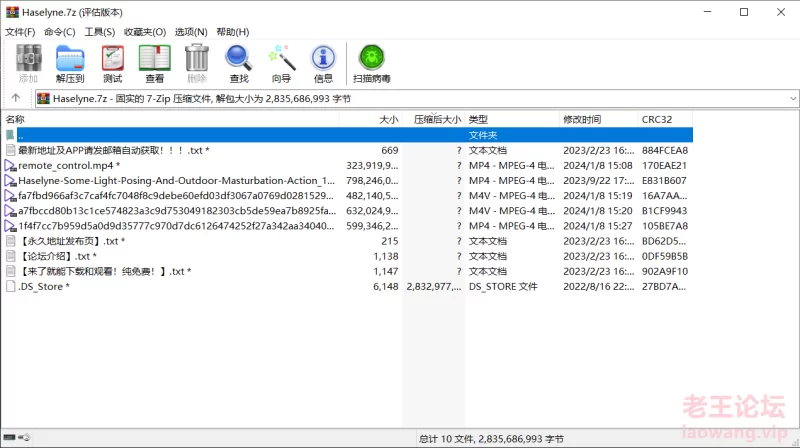800x448 pixels.
Task: Sort by the 类型 column header
Action: coord(512,119)
